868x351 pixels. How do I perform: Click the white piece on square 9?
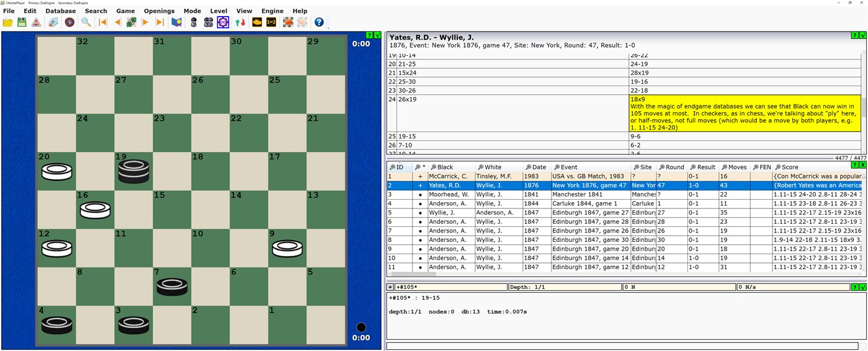(288, 248)
